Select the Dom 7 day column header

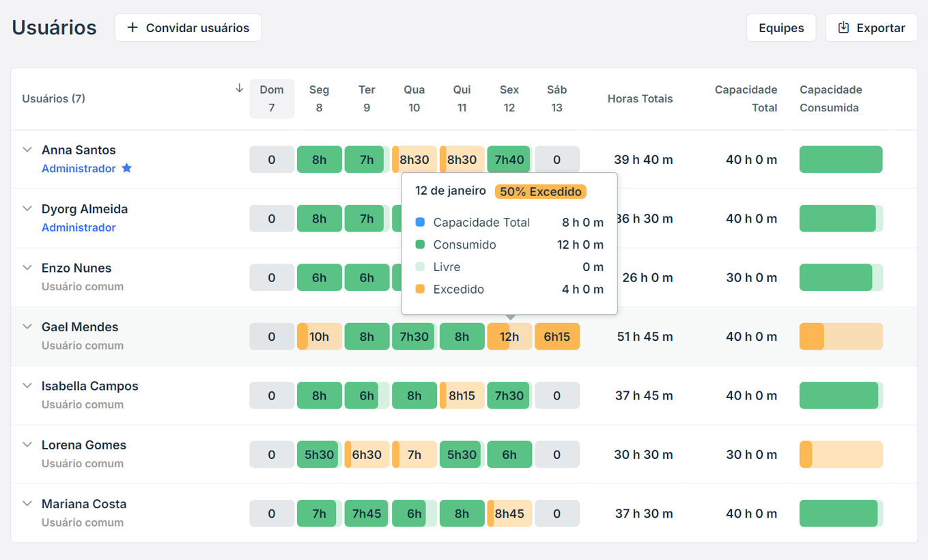click(272, 99)
